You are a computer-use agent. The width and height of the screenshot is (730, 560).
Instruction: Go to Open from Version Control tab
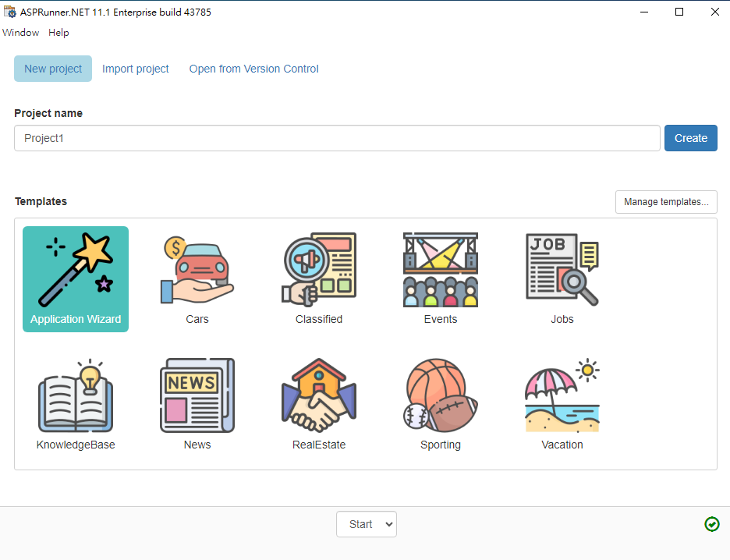coord(254,69)
